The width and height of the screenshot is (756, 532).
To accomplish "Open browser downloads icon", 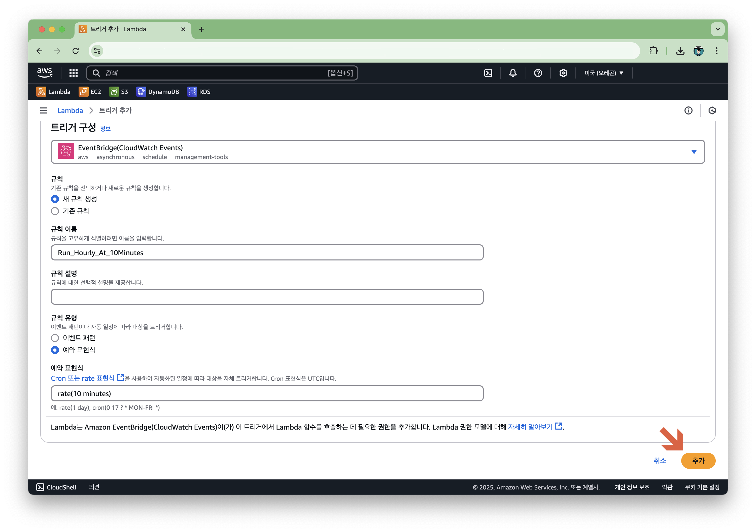I will tap(680, 51).
